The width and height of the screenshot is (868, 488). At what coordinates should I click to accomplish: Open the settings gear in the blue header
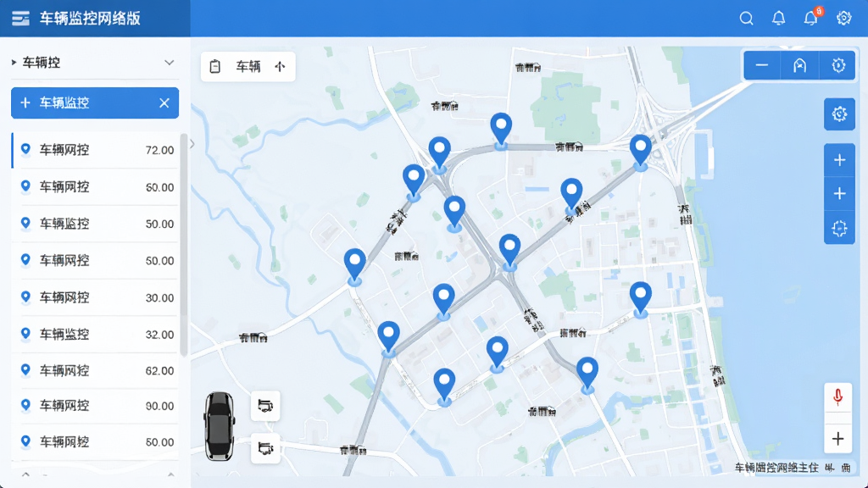point(843,19)
